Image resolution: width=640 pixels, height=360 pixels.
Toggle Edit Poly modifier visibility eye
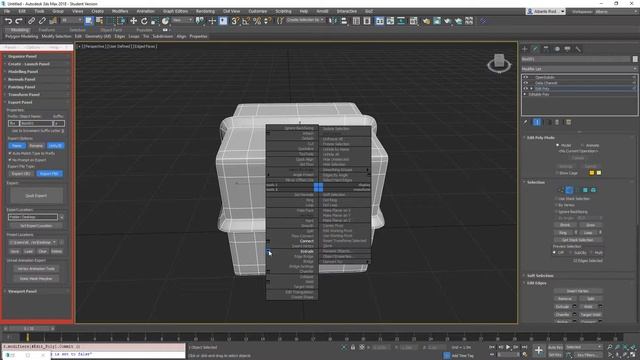point(526,89)
